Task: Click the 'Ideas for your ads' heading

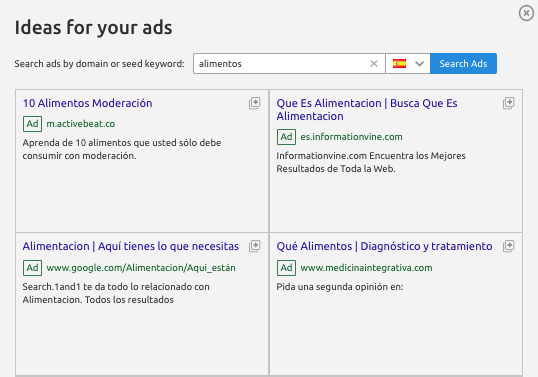Action: pos(93,27)
